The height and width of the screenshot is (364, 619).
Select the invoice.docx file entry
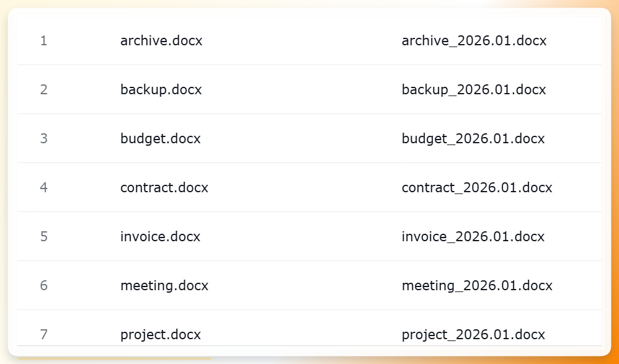pos(160,236)
